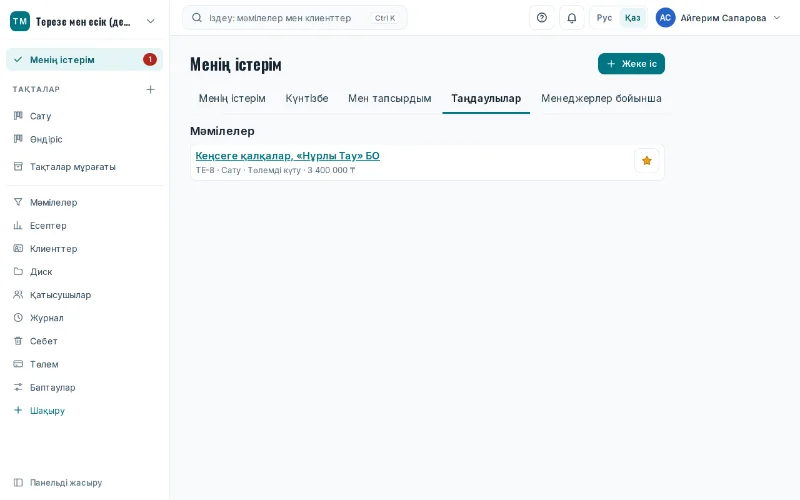The width and height of the screenshot is (800, 500).
Task: Focus the search field Іздеу
Action: tap(294, 18)
